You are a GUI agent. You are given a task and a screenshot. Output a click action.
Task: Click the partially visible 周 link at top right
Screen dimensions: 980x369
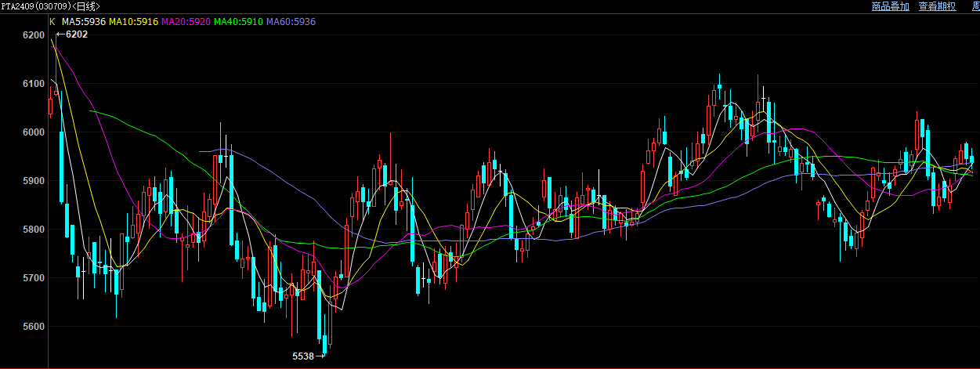pos(975,6)
